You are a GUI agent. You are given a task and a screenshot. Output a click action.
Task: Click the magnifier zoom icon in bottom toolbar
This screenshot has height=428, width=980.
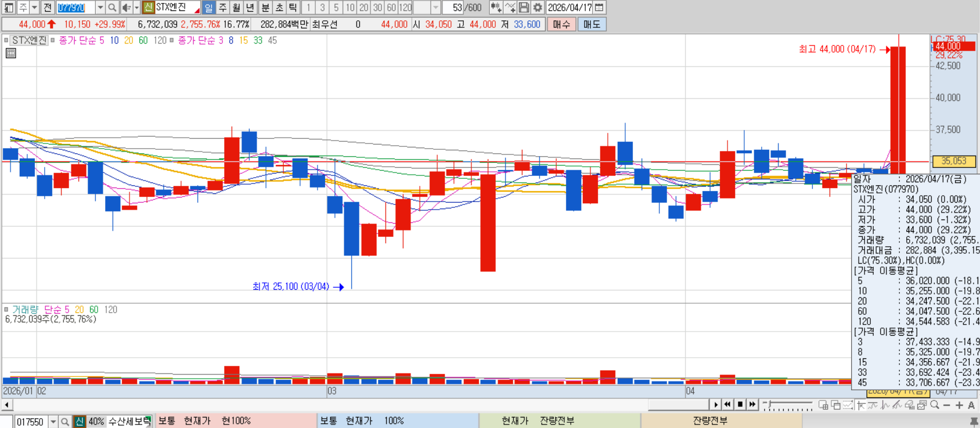(x=935, y=405)
